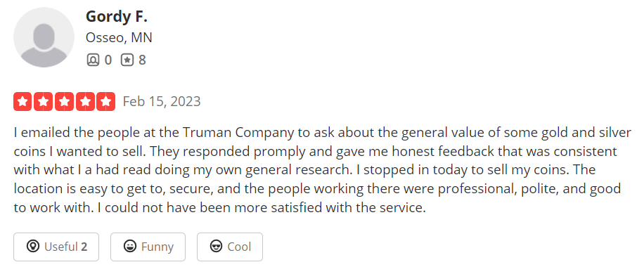The width and height of the screenshot is (644, 274).
Task: Click the friends count icon
Action: (94, 60)
